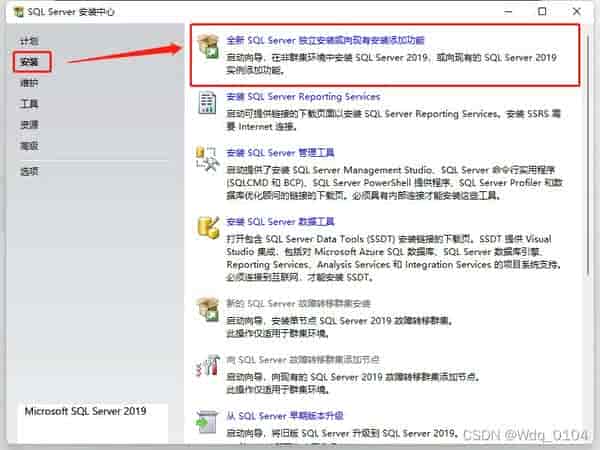Click the Reporting Services document icon
The image size is (600, 450).
tap(209, 104)
